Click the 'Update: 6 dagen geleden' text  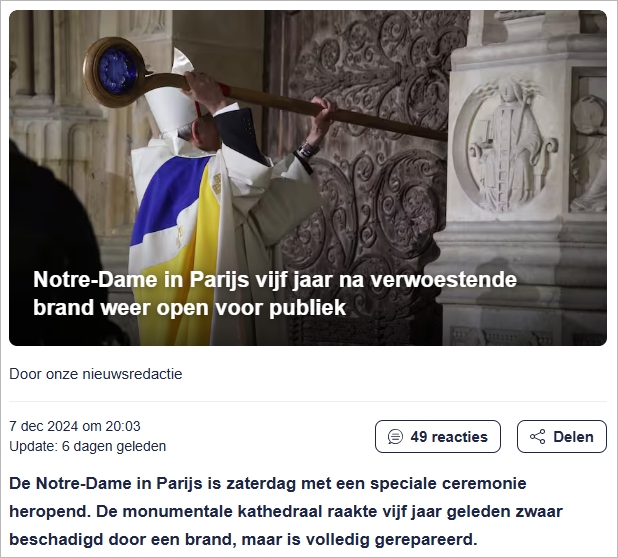87,446
